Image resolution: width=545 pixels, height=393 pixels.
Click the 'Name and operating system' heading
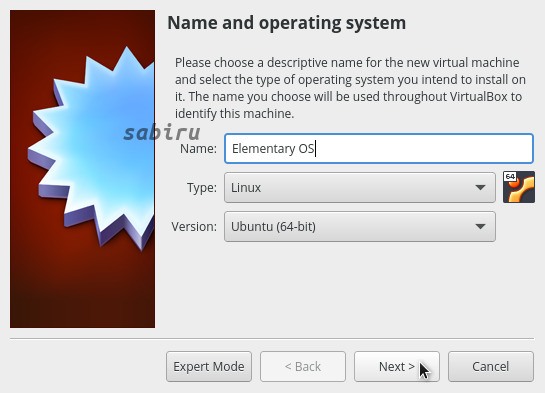click(286, 23)
